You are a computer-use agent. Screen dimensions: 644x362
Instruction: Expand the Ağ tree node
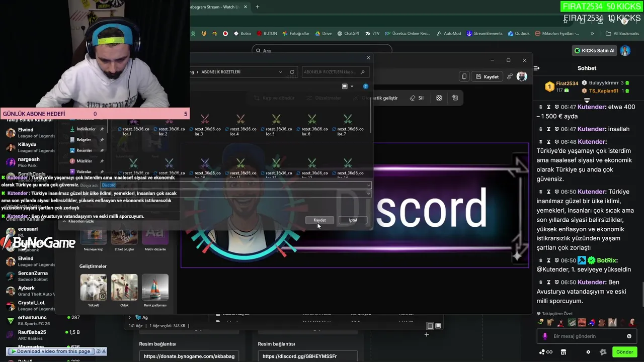tap(129, 318)
